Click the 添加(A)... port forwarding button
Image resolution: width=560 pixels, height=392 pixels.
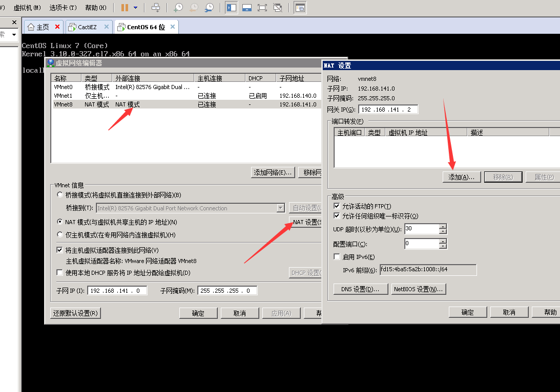(461, 177)
